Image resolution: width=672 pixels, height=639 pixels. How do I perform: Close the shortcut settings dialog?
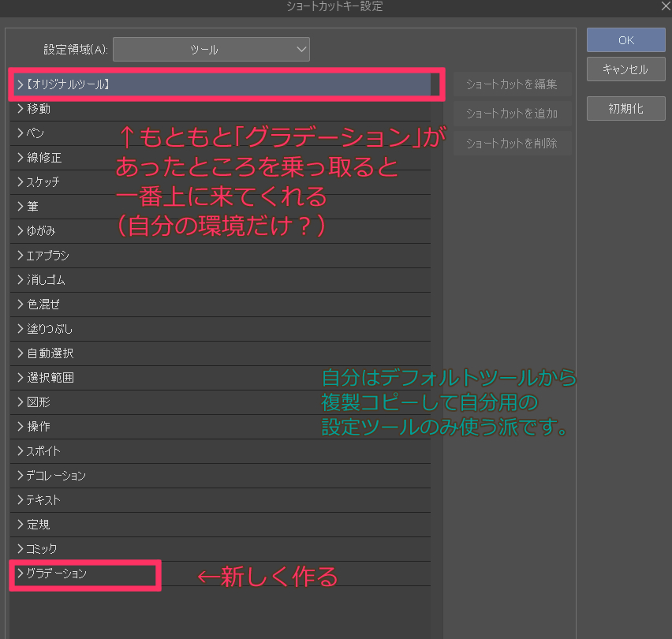[x=665, y=6]
